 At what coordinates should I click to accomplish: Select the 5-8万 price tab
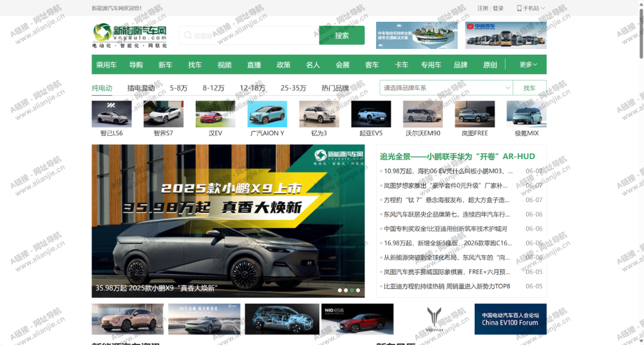pyautogui.click(x=178, y=88)
